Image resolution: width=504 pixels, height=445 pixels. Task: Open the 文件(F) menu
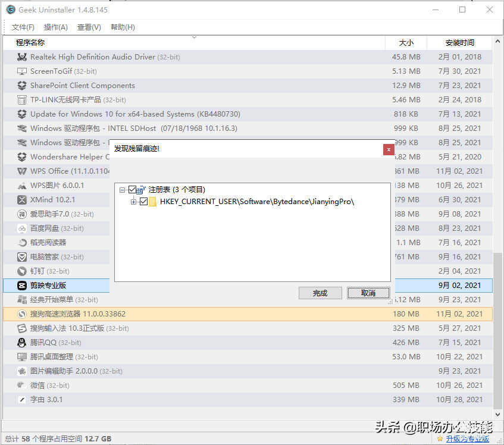point(23,27)
